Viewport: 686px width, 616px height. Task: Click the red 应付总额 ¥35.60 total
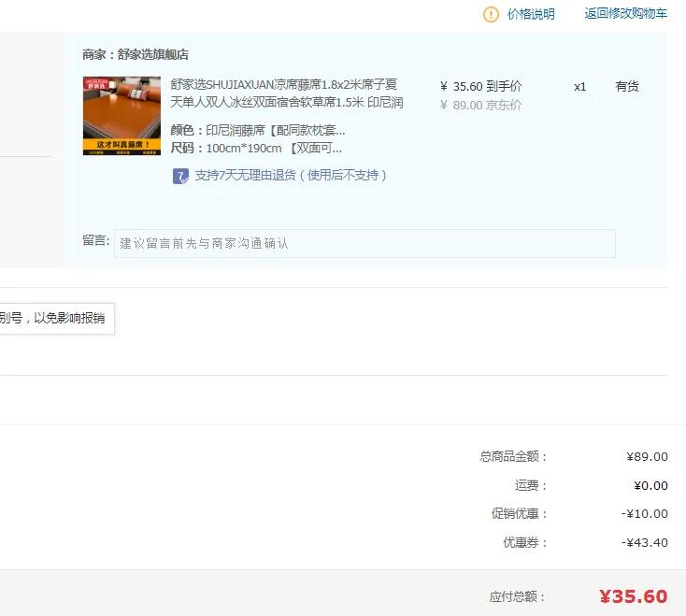coord(633,596)
